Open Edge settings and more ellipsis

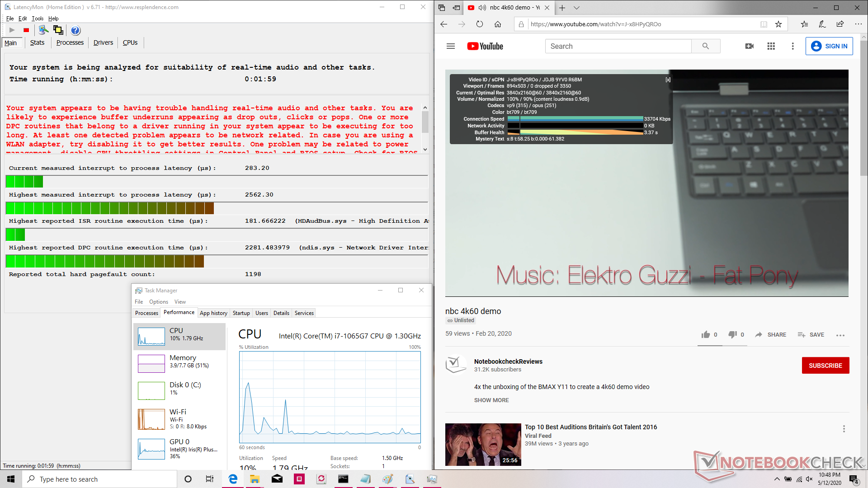[859, 24]
